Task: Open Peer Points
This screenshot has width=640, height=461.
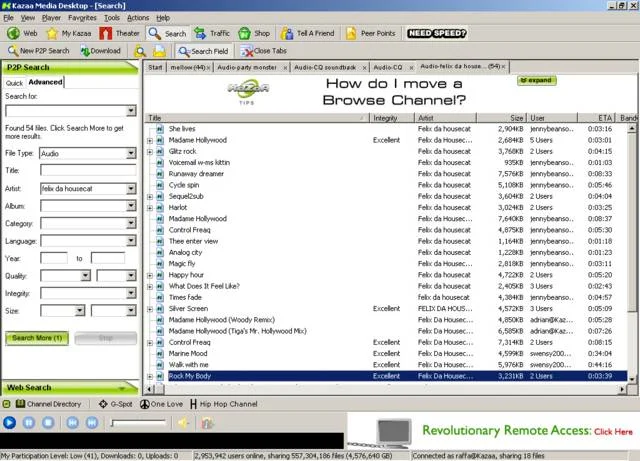Action: click(x=371, y=33)
